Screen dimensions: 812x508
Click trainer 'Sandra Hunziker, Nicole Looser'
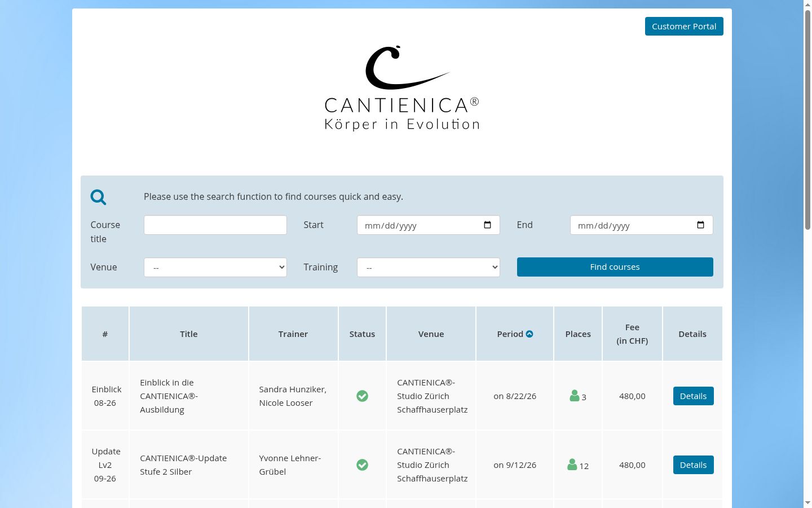293,396
